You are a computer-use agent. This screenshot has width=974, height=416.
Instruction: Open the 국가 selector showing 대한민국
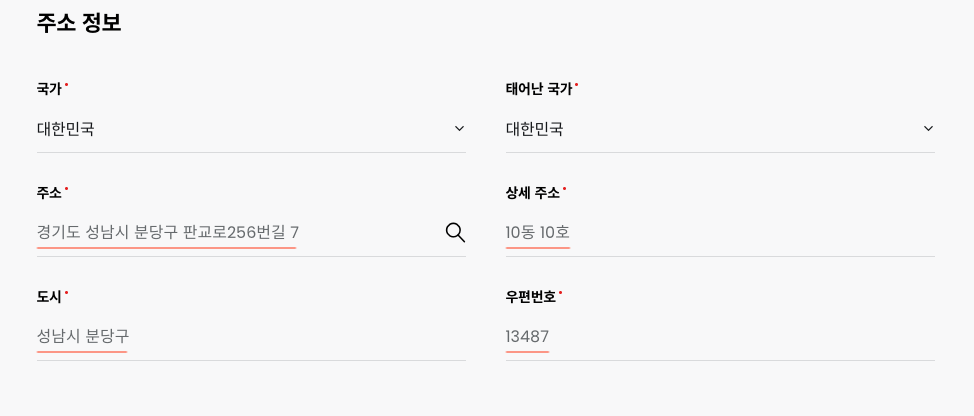tap(251, 129)
